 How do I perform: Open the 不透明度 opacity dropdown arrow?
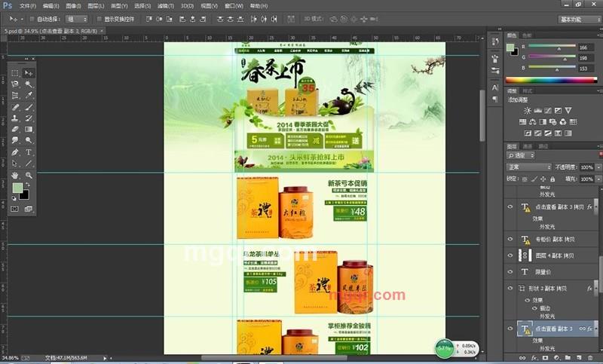(598, 167)
